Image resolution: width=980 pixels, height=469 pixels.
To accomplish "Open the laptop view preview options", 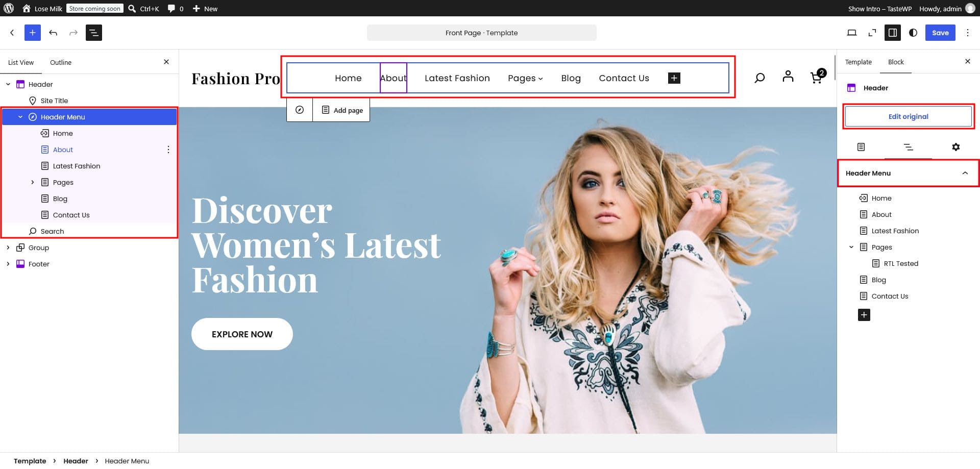I will tap(851, 33).
